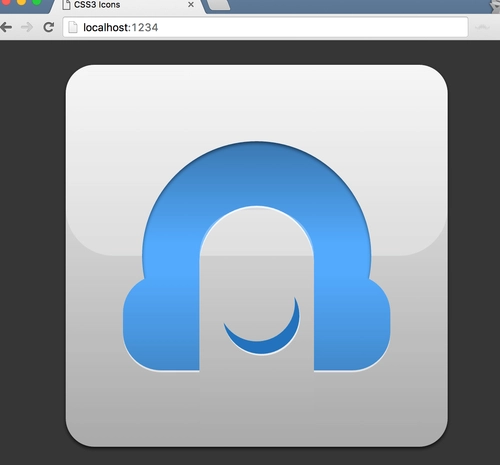Image resolution: width=500 pixels, height=465 pixels.
Task: Click the page icon in the address bar
Action: pyautogui.click(x=73, y=27)
